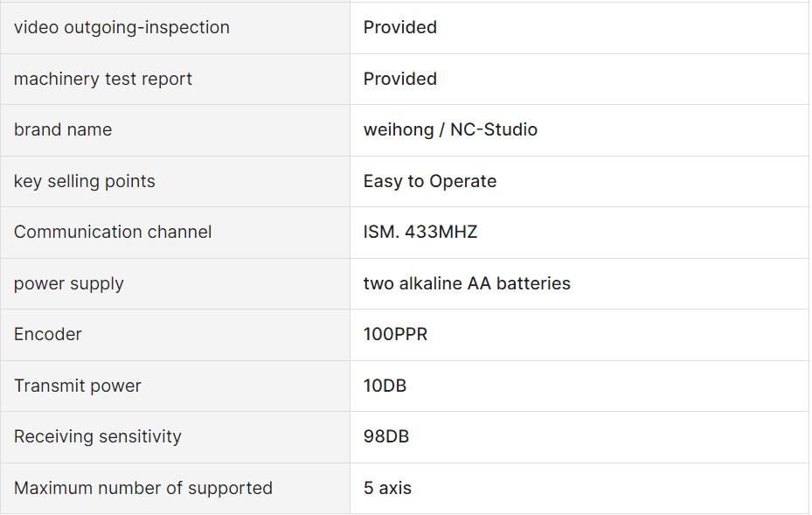Select the 'Provided' value beside machinery test report
The image size is (812, 515).
[399, 79]
